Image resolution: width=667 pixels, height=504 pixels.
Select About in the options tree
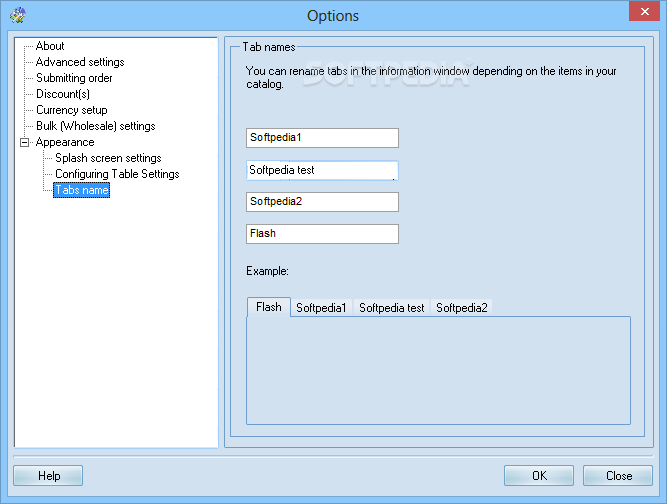pyautogui.click(x=50, y=46)
